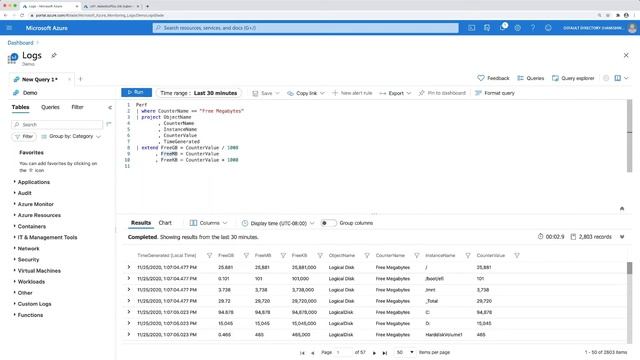
Task: Click Format query
Action: click(495, 93)
